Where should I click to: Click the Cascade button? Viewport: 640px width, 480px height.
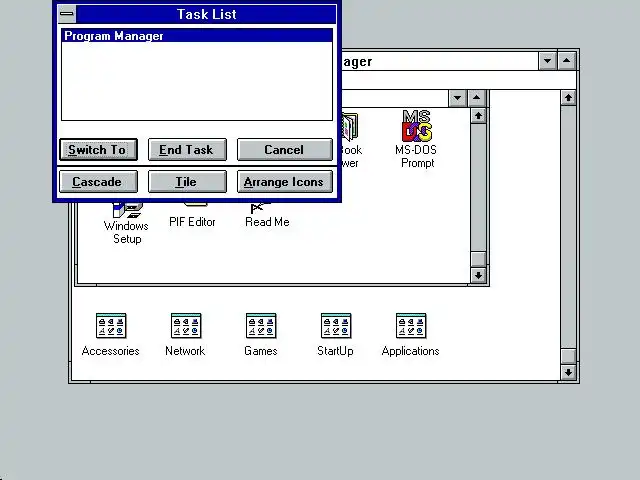click(x=98, y=182)
